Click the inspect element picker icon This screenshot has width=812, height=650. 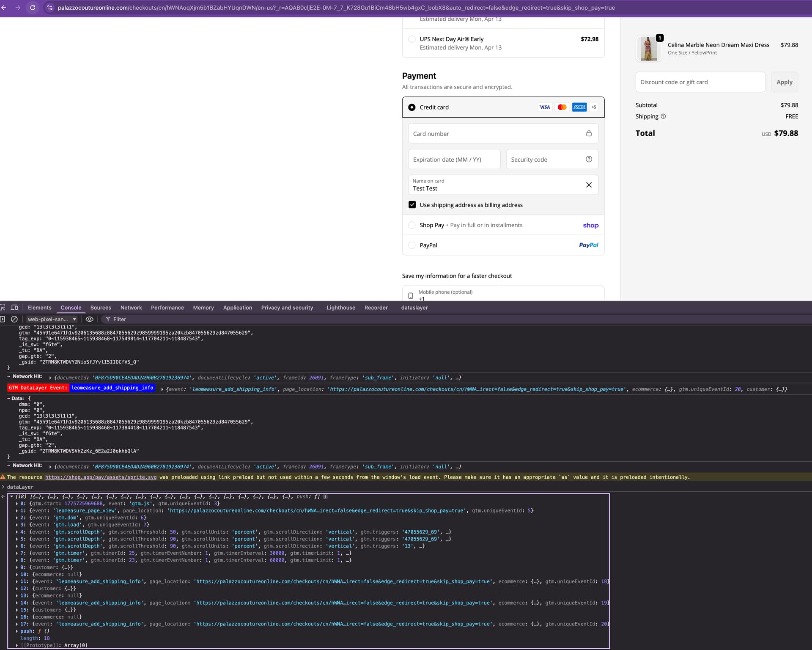tap(3, 308)
